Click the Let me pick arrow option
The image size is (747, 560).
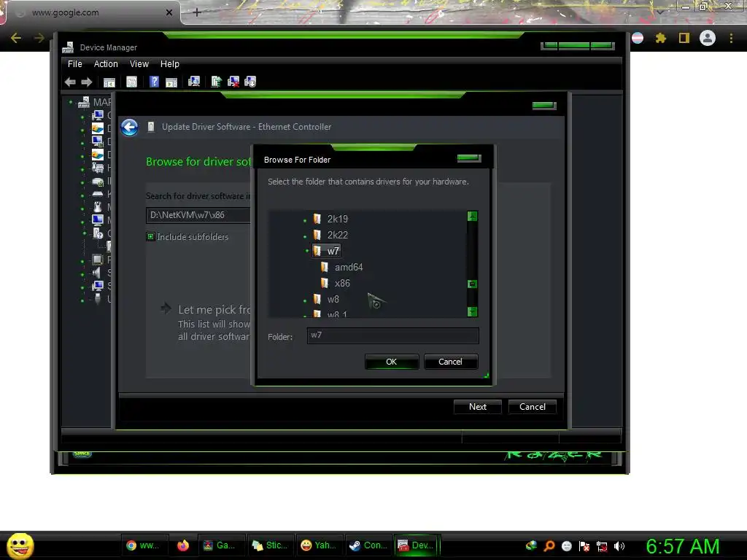(x=166, y=308)
